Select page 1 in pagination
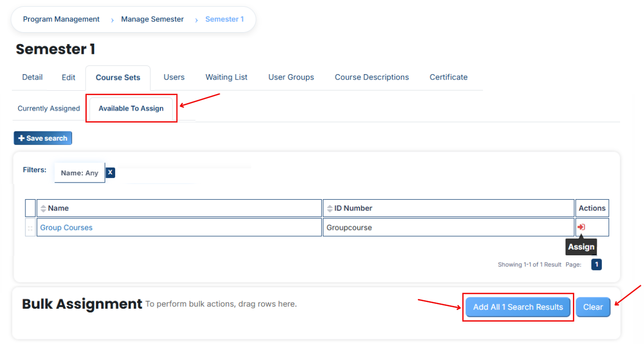The image size is (644, 344). click(x=597, y=265)
